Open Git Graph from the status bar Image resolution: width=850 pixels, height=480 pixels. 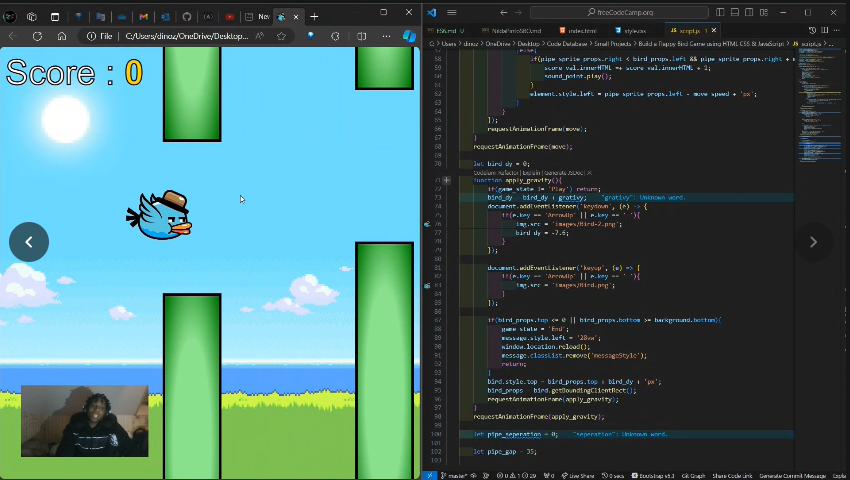(x=693, y=476)
